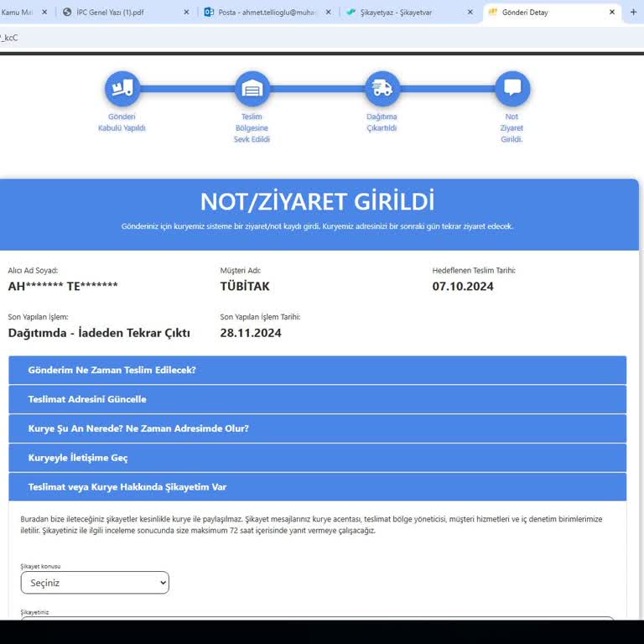Screen dimensions: 644x644
Task: Click the last action date 28.11.2024
Action: [x=251, y=333]
